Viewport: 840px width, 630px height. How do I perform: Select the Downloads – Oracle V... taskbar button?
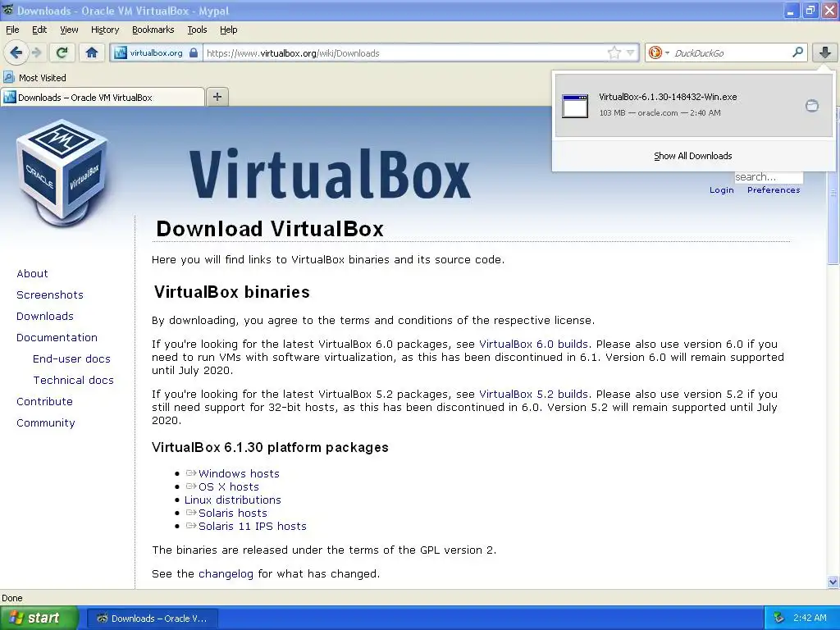click(152, 619)
